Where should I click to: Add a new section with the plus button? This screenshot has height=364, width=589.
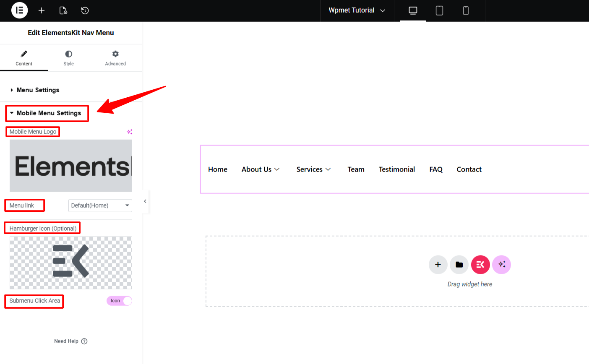pyautogui.click(x=438, y=265)
